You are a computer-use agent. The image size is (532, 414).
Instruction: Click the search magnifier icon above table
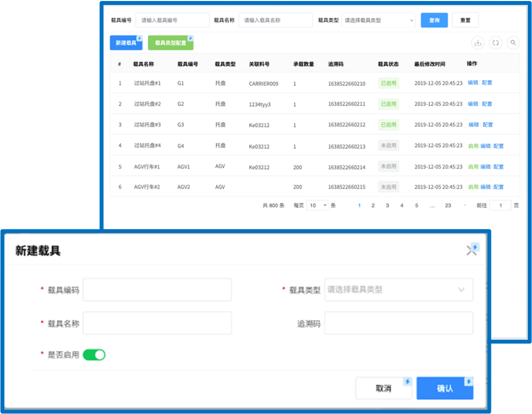(x=513, y=43)
